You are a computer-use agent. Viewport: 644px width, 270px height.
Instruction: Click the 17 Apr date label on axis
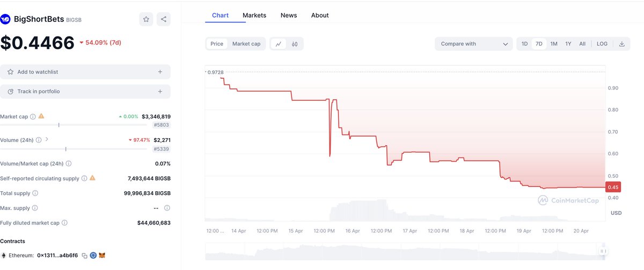pyautogui.click(x=409, y=231)
